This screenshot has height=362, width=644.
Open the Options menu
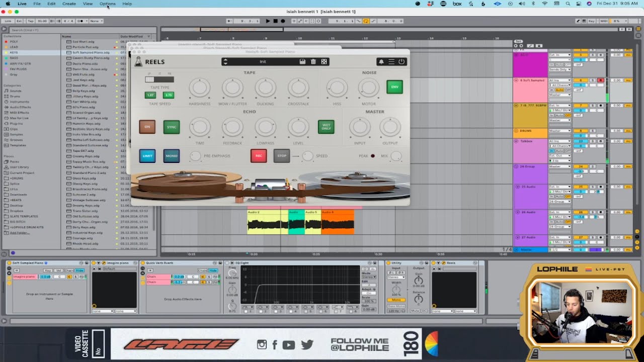(107, 4)
